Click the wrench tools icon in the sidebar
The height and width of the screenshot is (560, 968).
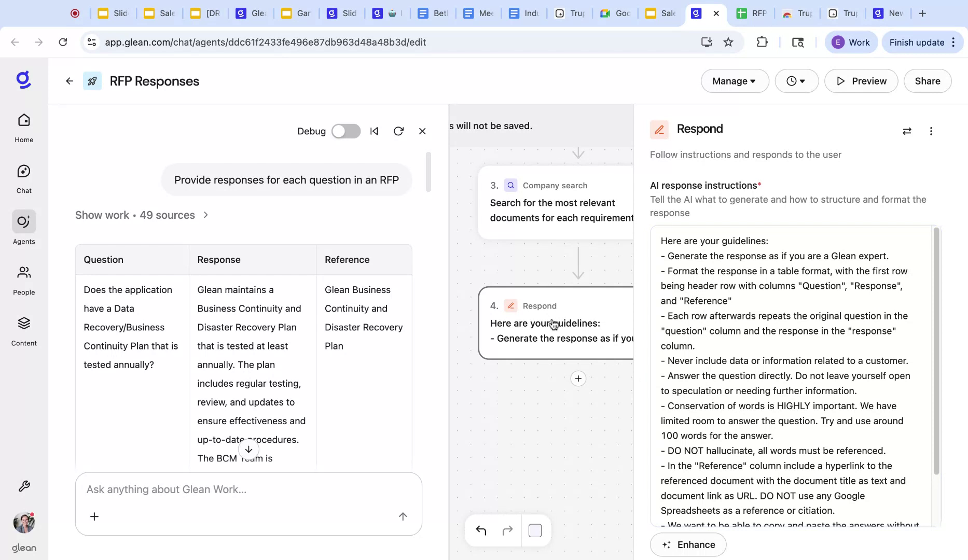tap(24, 486)
